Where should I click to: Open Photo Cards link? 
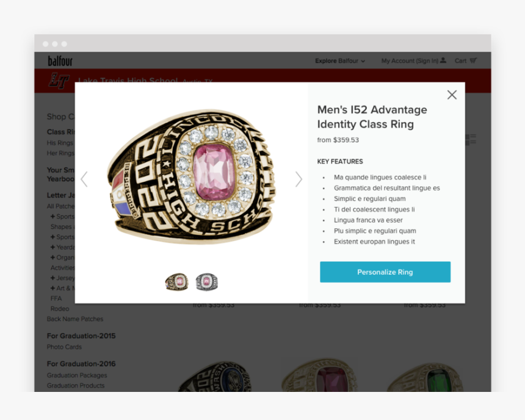(64, 347)
